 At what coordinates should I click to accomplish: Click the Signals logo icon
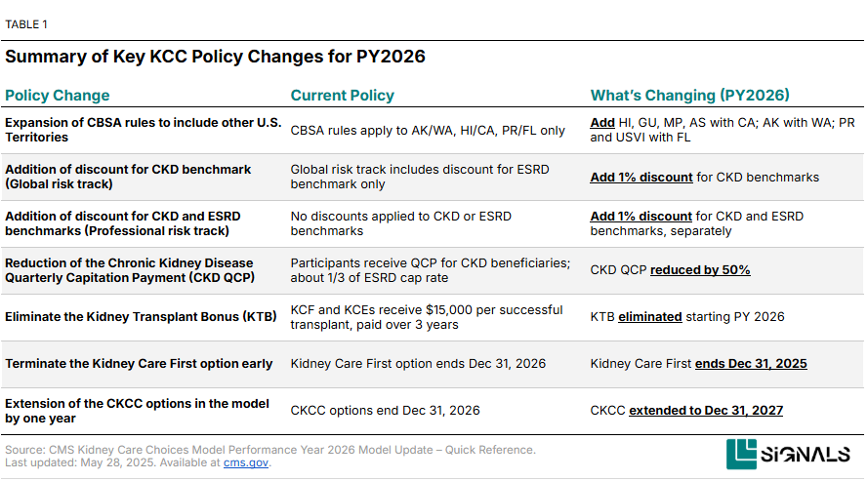742,455
